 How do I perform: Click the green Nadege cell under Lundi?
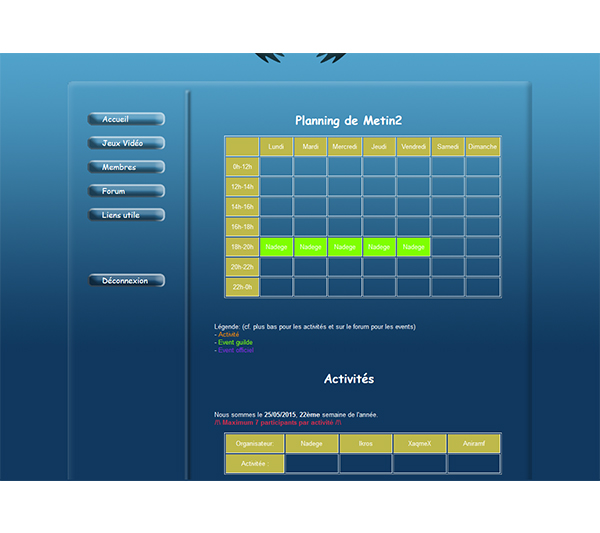coord(277,247)
